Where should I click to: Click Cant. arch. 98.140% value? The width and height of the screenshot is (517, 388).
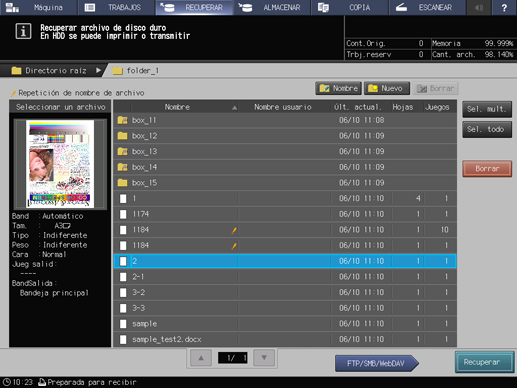pyautogui.click(x=499, y=54)
